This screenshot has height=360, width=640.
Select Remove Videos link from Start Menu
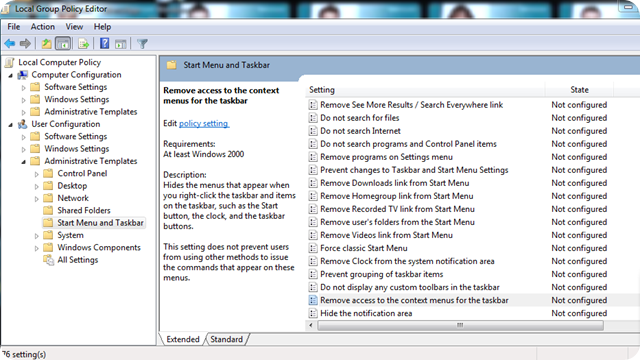click(386, 236)
